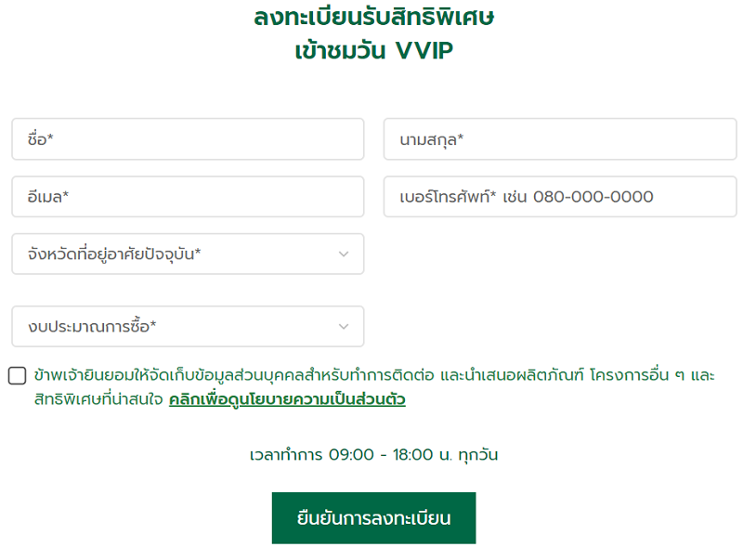Click the ลงทะเบียนรับสิทธิพิเศษ heading text
The image size is (743, 560).
point(373,18)
